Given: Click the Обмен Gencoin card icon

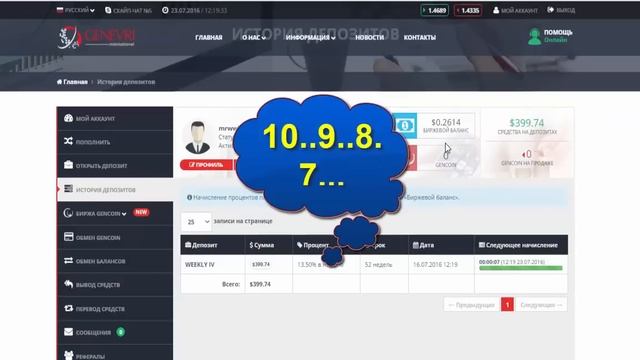Looking at the screenshot, I should (68, 237).
